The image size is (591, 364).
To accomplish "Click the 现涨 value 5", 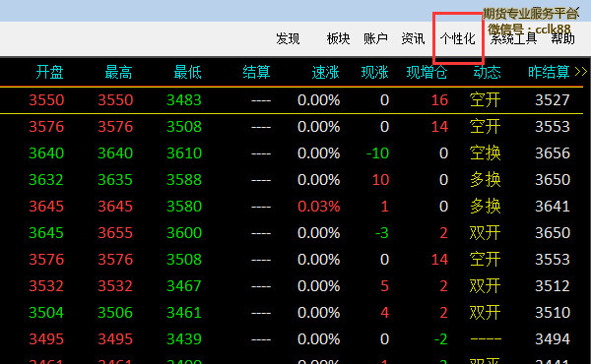I will click(x=385, y=286).
